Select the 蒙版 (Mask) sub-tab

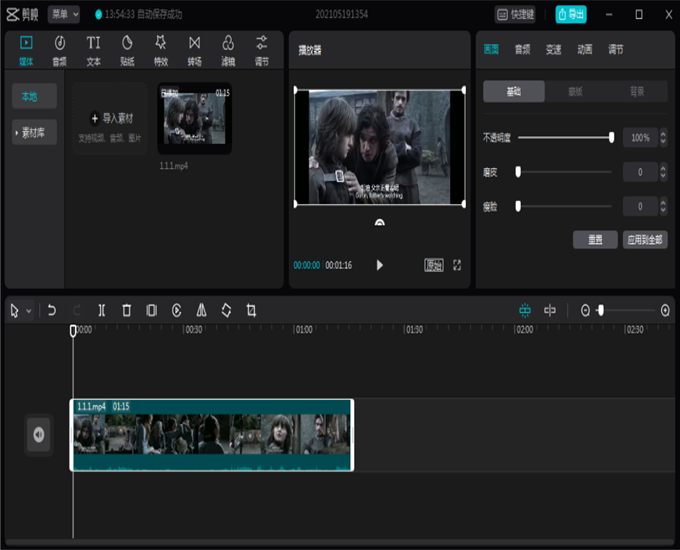click(x=575, y=92)
